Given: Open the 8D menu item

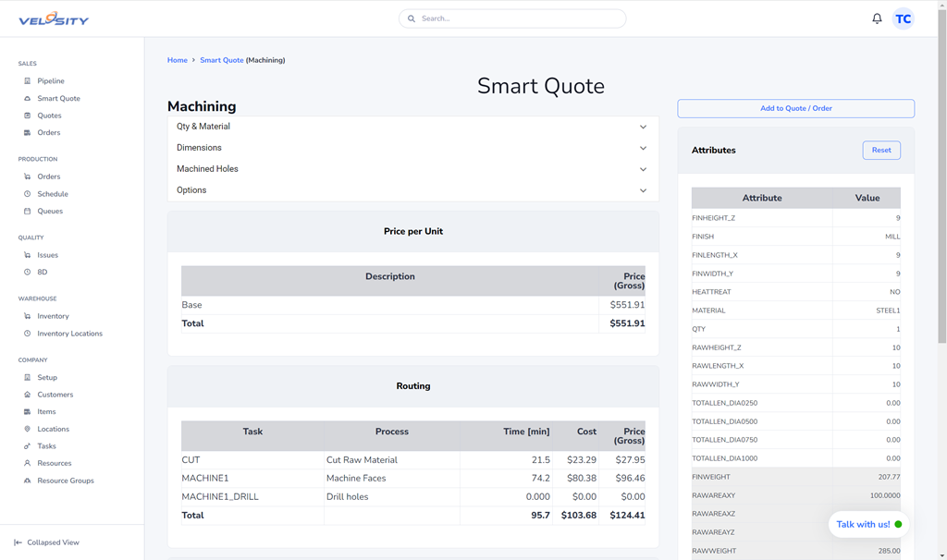Looking at the screenshot, I should point(43,273).
